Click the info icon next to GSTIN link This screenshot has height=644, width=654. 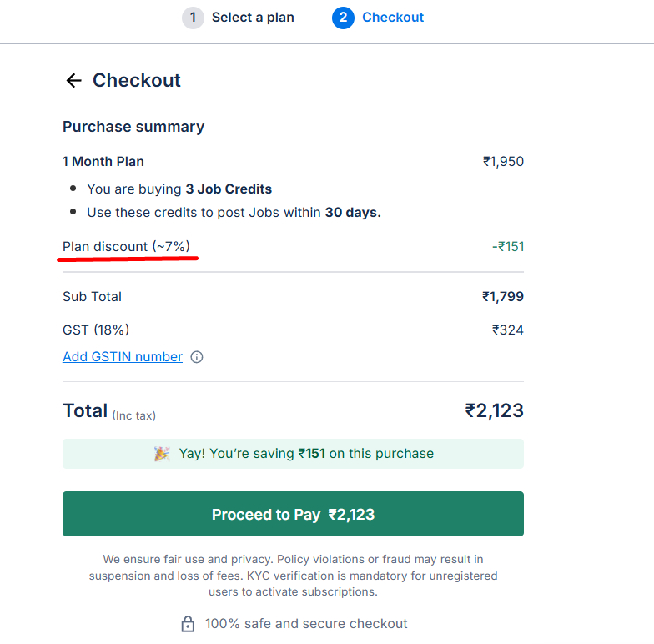(x=197, y=357)
